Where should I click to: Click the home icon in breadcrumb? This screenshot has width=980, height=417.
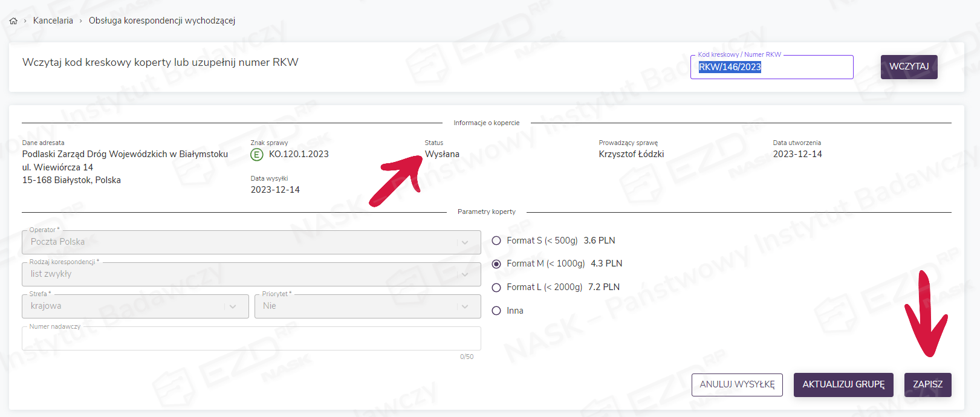(13, 21)
